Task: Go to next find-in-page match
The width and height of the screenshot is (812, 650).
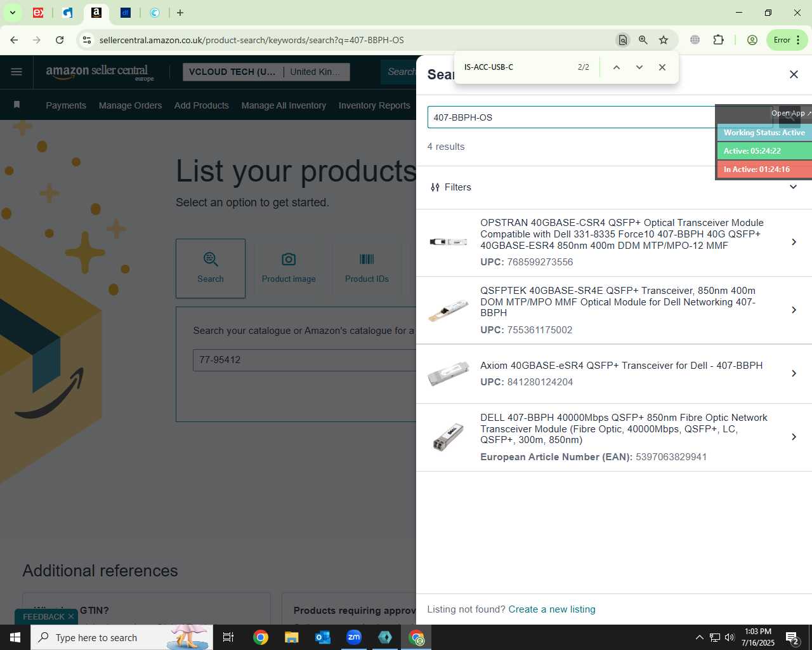Action: click(x=639, y=67)
